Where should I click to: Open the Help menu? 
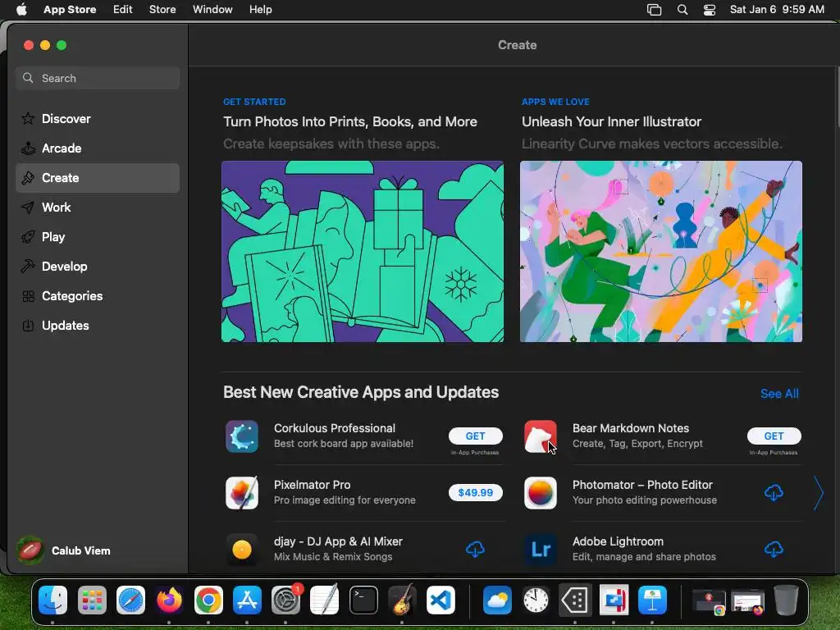tap(260, 10)
